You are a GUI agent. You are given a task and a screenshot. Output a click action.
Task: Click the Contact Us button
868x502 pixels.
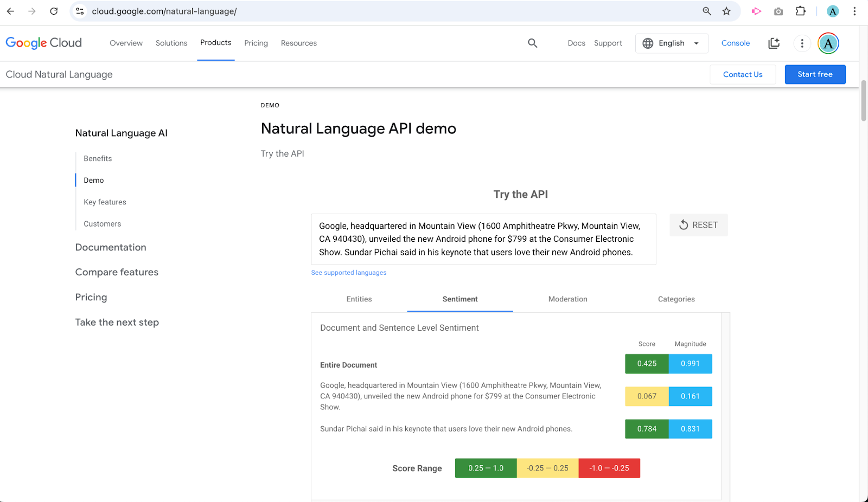coord(743,75)
